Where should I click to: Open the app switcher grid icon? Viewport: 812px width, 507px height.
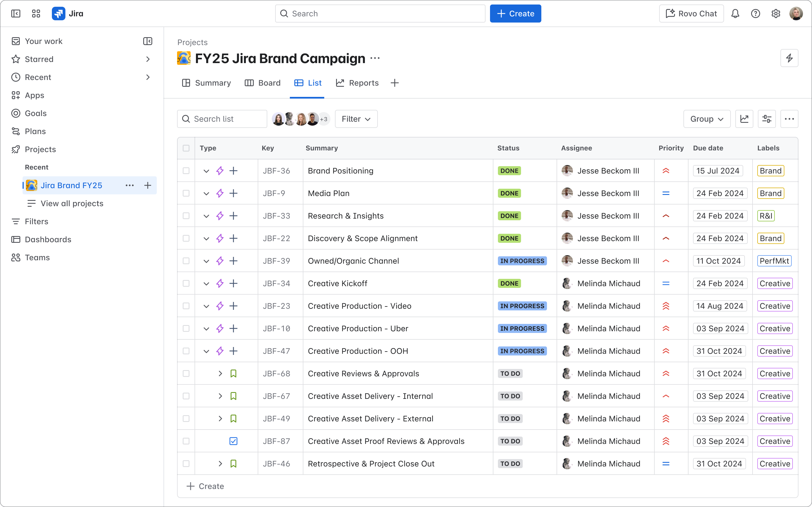point(36,14)
